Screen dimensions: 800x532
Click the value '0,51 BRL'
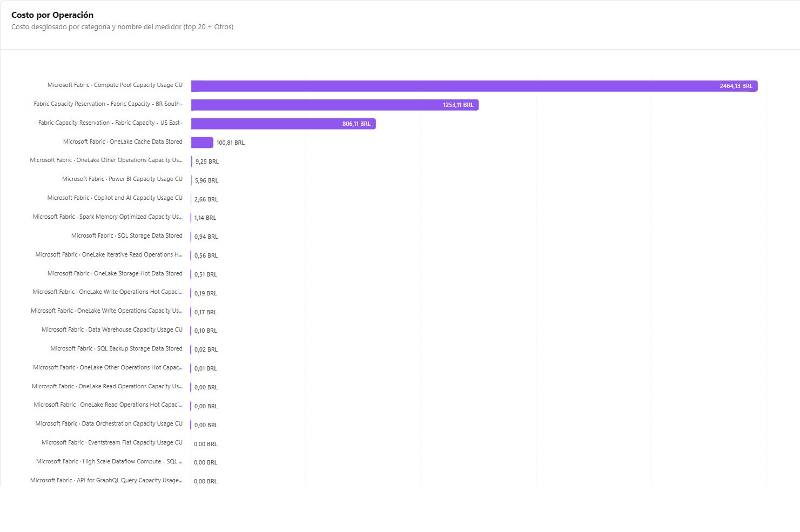click(x=205, y=275)
